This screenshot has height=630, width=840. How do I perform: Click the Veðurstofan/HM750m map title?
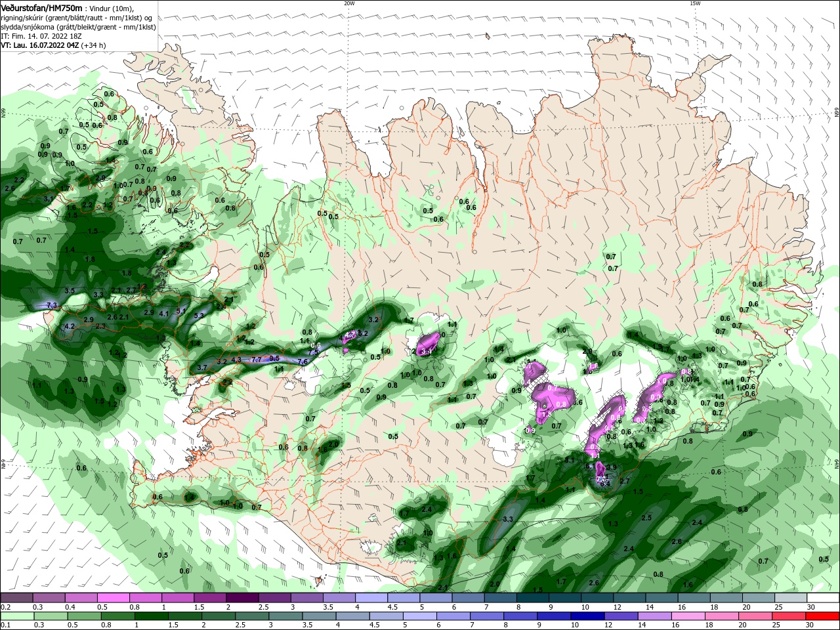(x=41, y=8)
